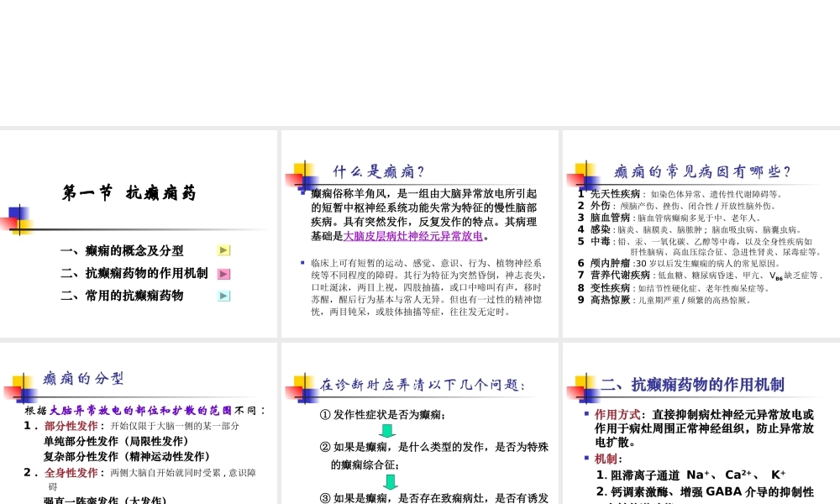Click square bullet before 临床上 paragraph
Viewport: 840px width, 504px height.
click(x=302, y=261)
